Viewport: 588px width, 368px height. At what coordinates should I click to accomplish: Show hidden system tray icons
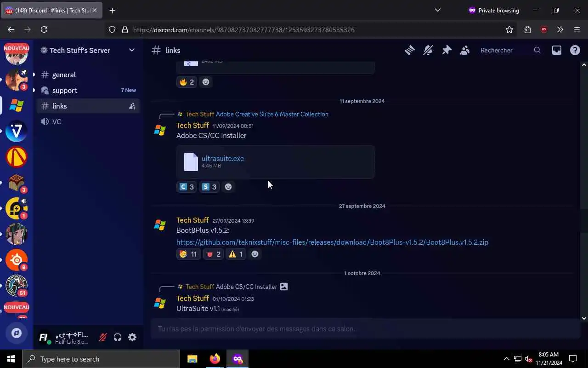[x=507, y=359]
